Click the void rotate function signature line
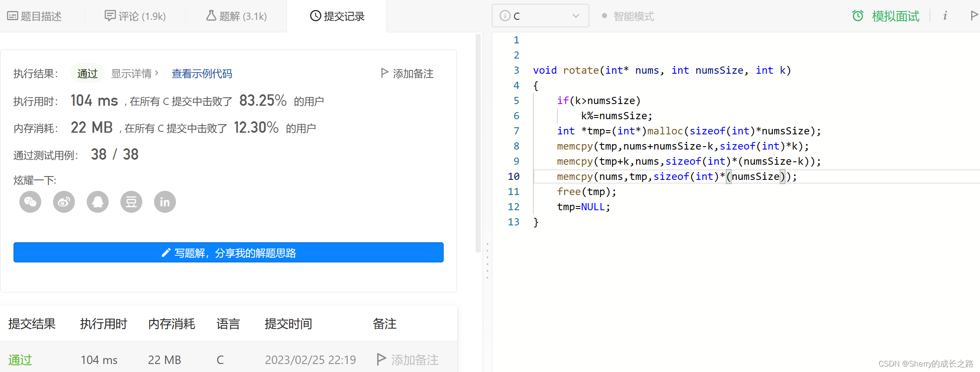 click(x=662, y=70)
